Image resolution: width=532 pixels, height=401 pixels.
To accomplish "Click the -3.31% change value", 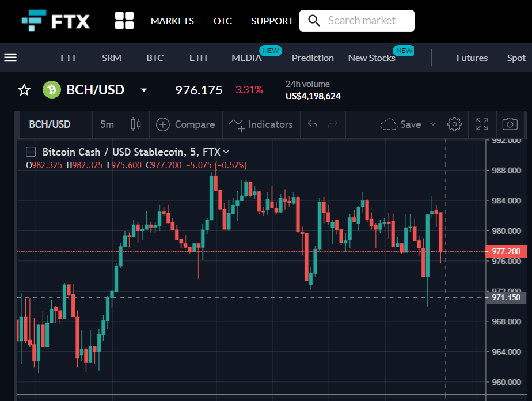I will [x=248, y=90].
